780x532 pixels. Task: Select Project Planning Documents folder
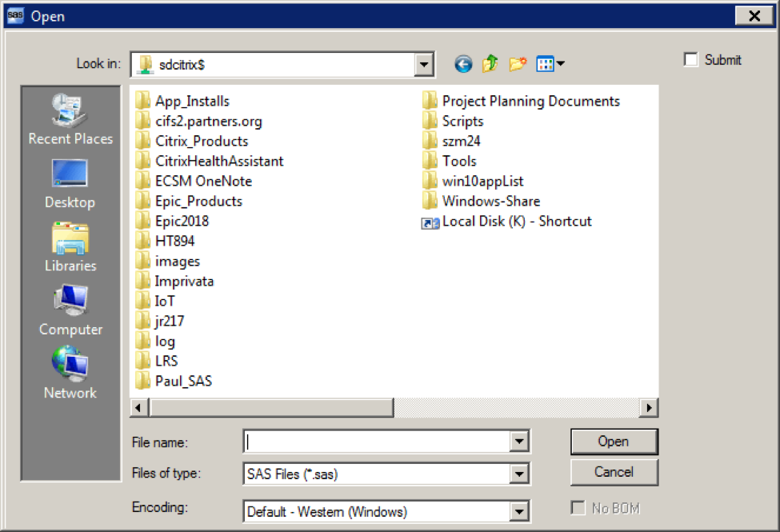click(x=522, y=101)
